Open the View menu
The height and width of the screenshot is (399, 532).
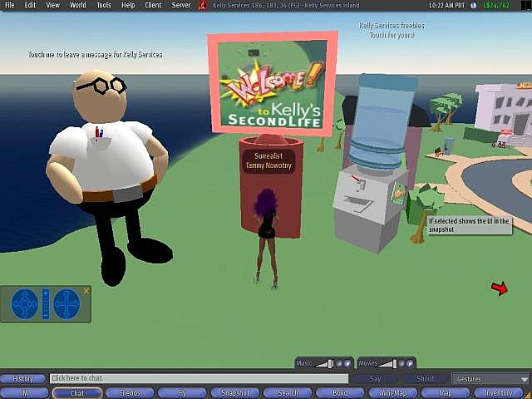click(52, 5)
